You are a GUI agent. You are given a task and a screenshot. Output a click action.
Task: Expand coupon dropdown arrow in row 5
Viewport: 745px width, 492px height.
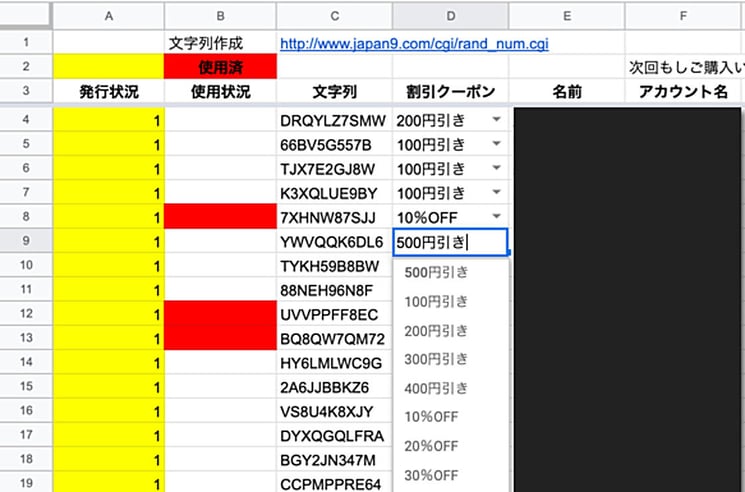(497, 144)
